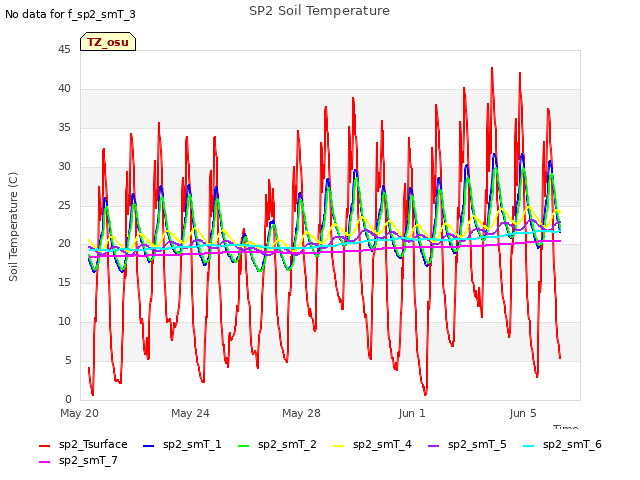Click the 0 y-axis tick label
The height and width of the screenshot is (480, 640).
coord(68,399)
